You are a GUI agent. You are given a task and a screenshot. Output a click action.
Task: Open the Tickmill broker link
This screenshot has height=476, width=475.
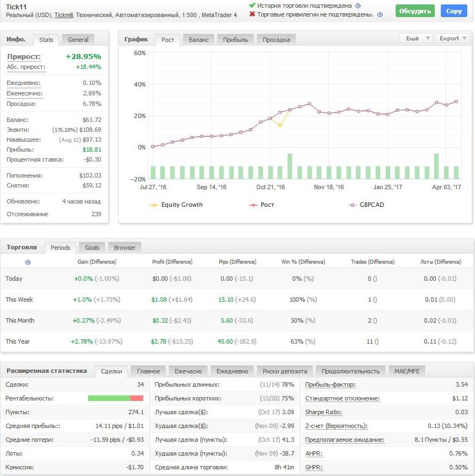click(x=63, y=15)
